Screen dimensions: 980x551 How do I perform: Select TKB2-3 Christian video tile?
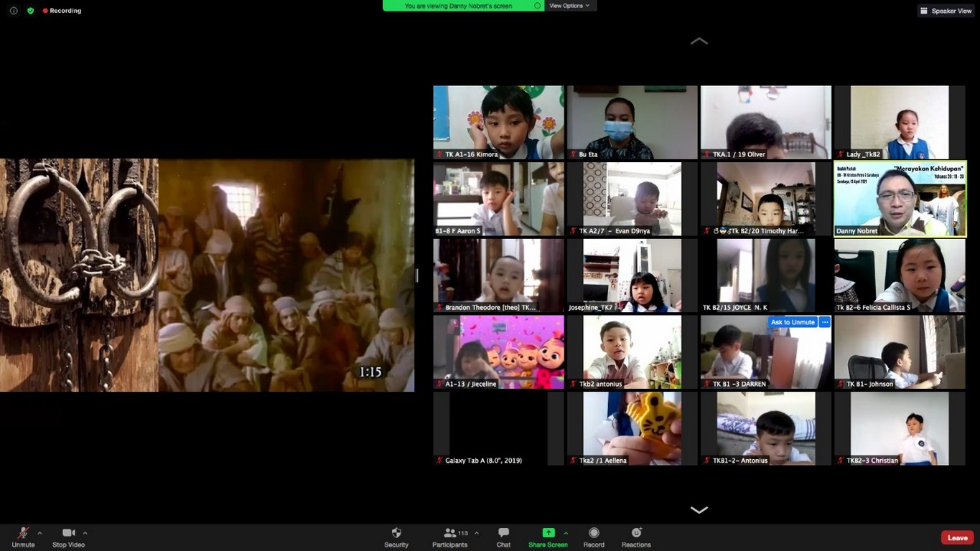[900, 428]
